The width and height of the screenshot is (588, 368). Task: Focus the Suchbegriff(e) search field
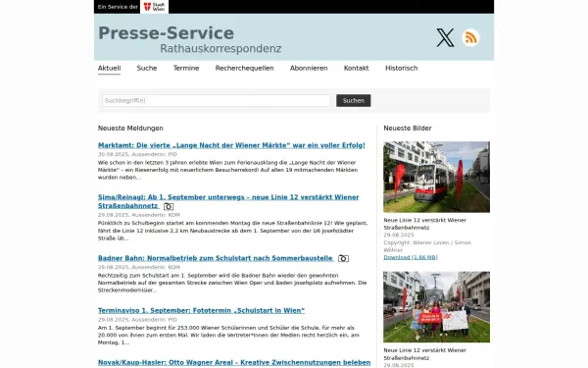click(217, 101)
